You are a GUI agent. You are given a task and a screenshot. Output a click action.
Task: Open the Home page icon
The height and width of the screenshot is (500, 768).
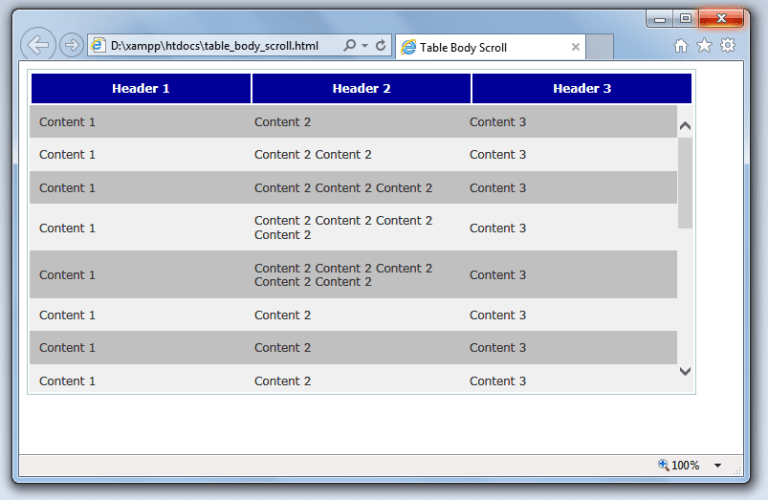pyautogui.click(x=680, y=46)
